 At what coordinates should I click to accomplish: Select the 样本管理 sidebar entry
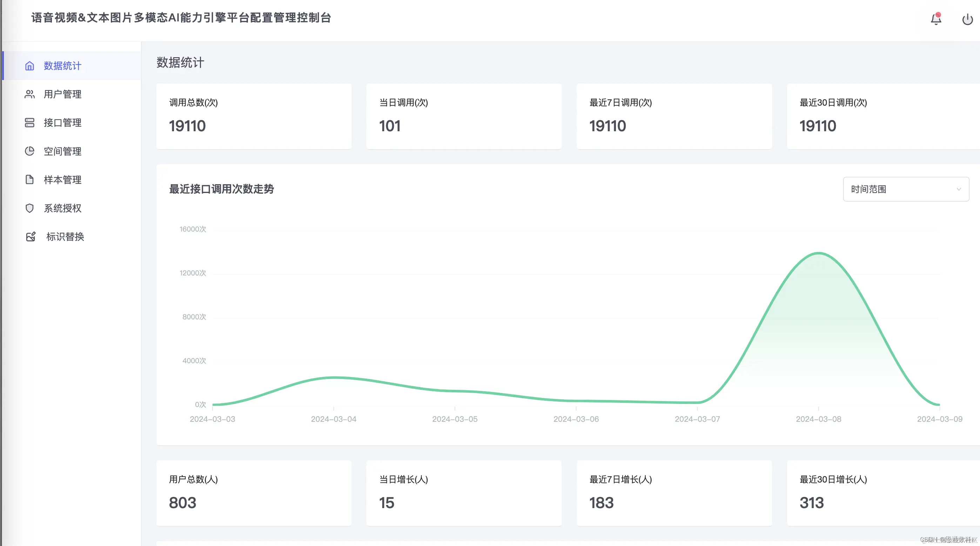point(62,180)
